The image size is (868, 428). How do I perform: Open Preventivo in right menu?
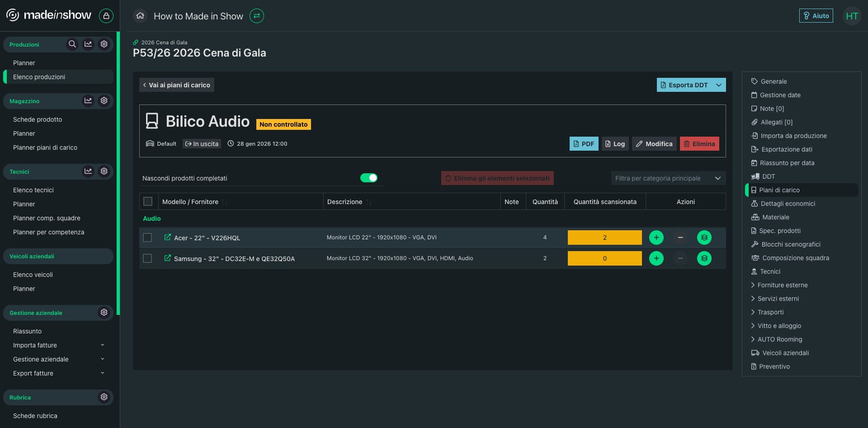(770, 366)
